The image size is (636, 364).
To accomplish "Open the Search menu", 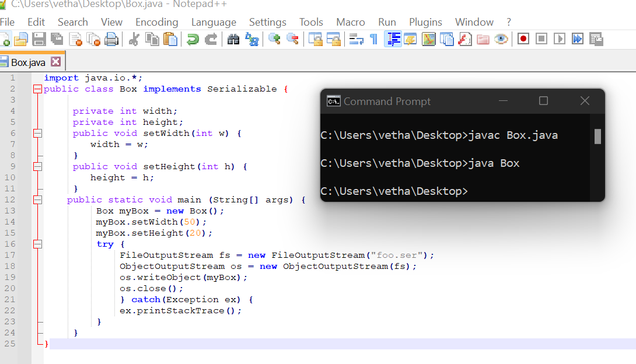I will [x=72, y=22].
